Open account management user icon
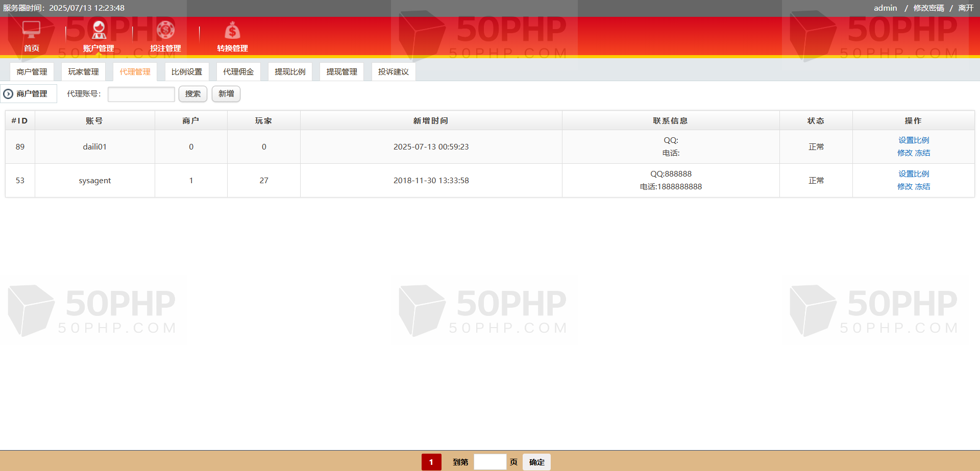Image resolution: width=980 pixels, height=471 pixels. pos(99,30)
